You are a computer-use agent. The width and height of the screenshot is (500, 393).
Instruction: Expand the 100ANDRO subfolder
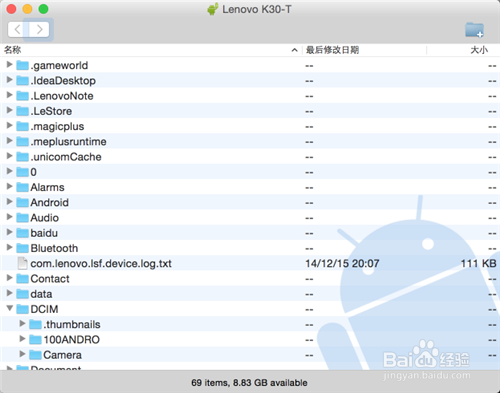coord(22,339)
